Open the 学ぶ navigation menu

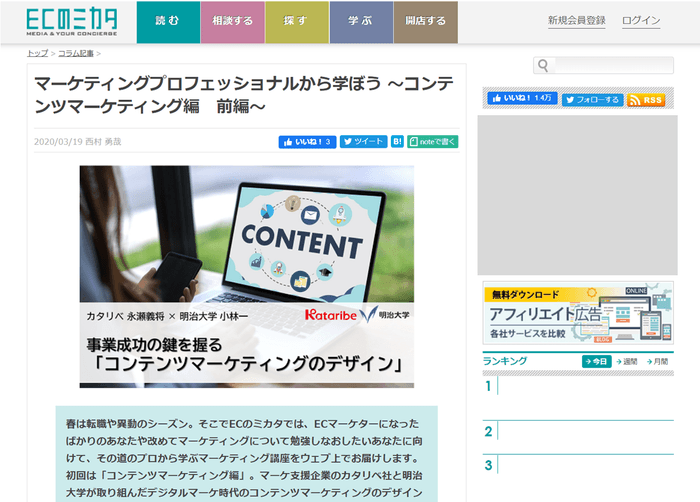[x=360, y=21]
